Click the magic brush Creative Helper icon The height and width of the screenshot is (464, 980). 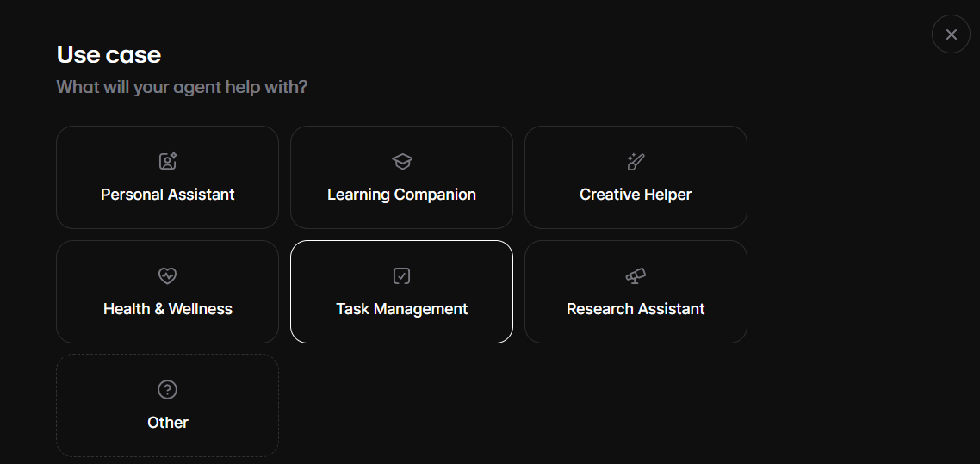pos(636,161)
